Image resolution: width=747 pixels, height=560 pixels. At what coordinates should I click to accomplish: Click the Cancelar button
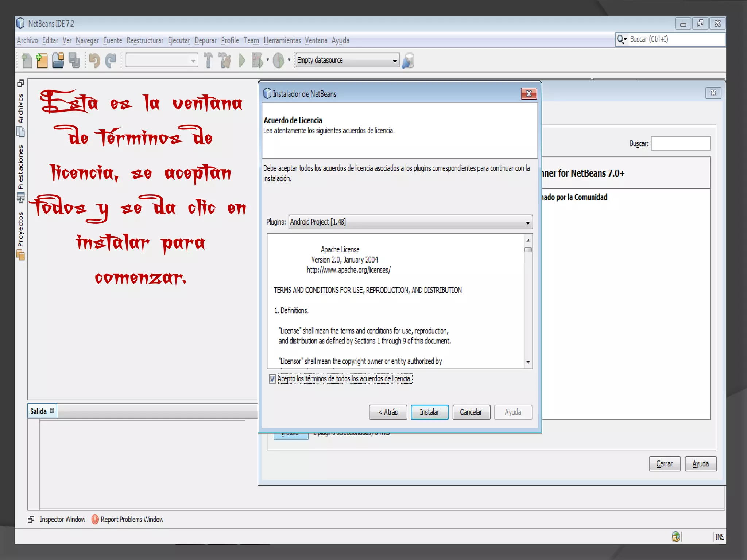(471, 412)
